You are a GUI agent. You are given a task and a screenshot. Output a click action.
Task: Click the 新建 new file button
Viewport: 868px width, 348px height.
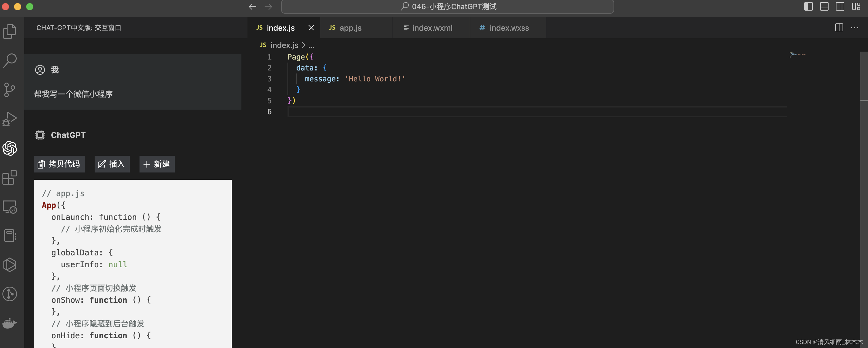[x=157, y=164]
